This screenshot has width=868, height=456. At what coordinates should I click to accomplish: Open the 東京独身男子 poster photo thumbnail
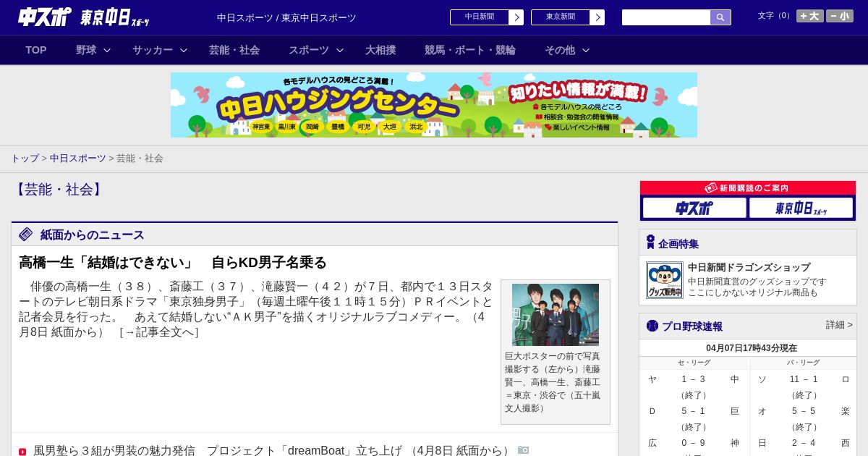(556, 314)
